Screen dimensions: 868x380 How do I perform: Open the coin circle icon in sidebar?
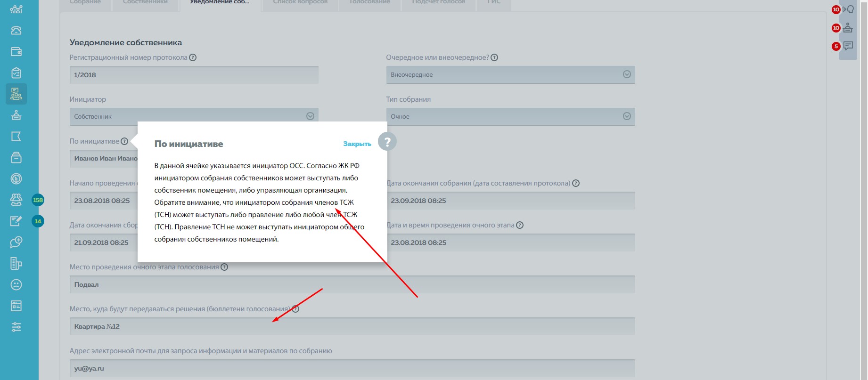click(x=16, y=178)
